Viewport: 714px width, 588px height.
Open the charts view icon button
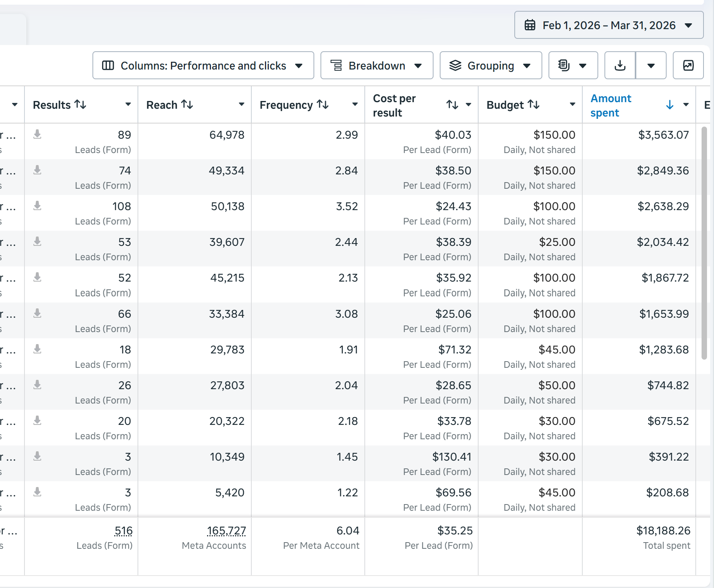(x=688, y=66)
